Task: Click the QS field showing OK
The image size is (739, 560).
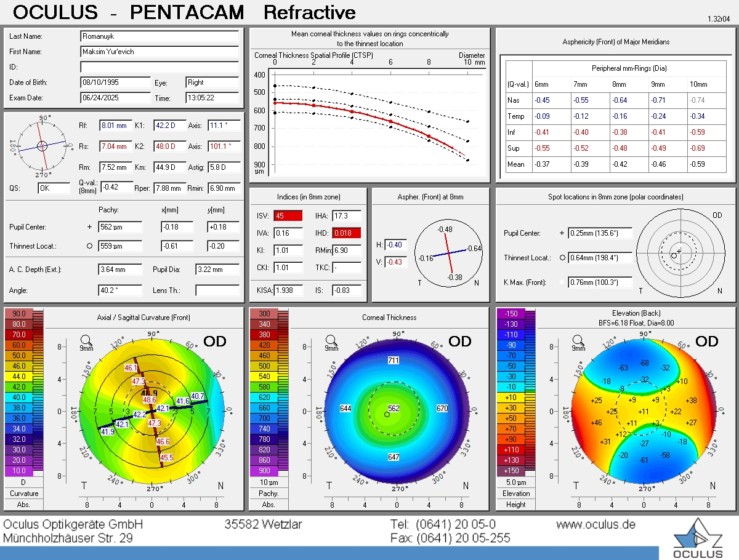Action: tap(54, 188)
